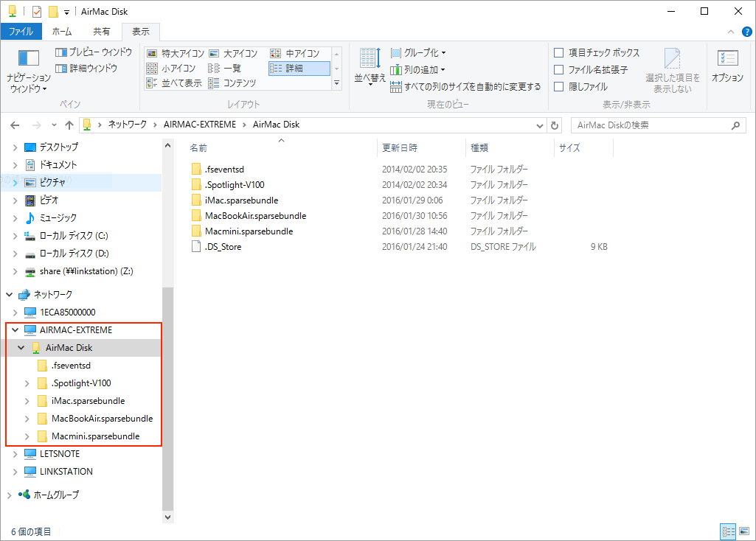Viewport: 756px width, 541px height.
Task: Expand the layout gallery more arrow
Action: click(336, 83)
